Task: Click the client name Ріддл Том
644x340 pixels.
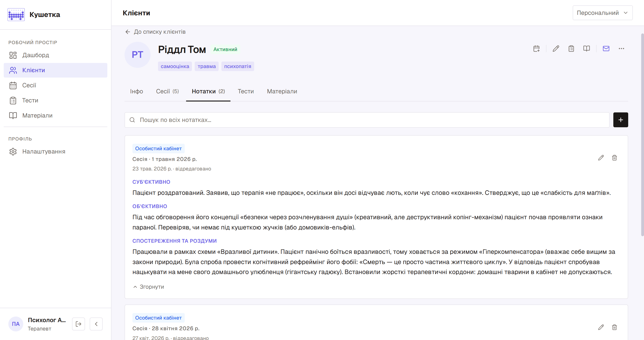Action: coord(182,49)
